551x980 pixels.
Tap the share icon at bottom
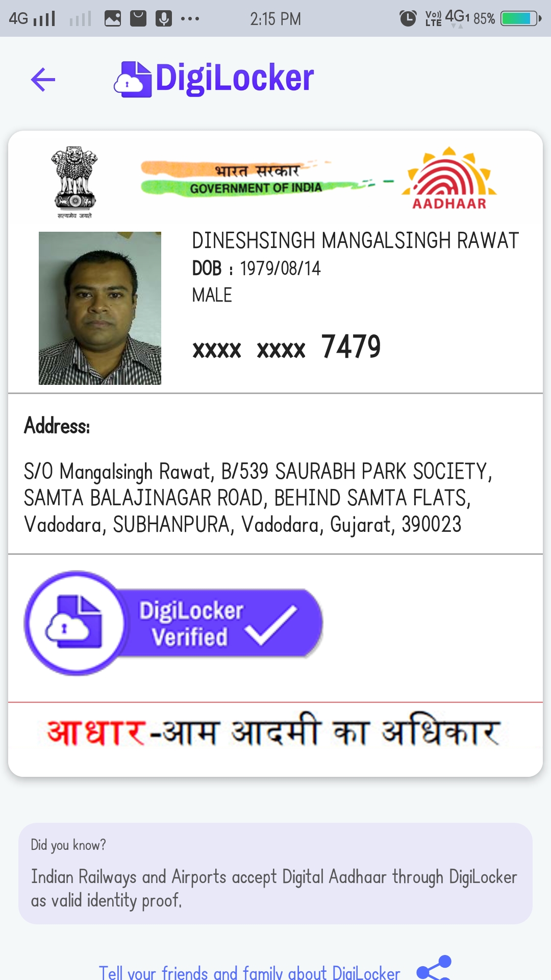tap(434, 967)
